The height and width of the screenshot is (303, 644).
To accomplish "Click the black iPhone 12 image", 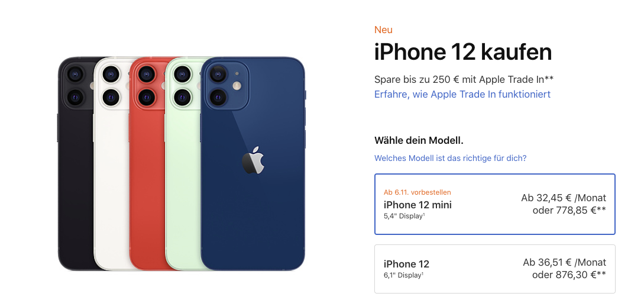I will (x=76, y=163).
